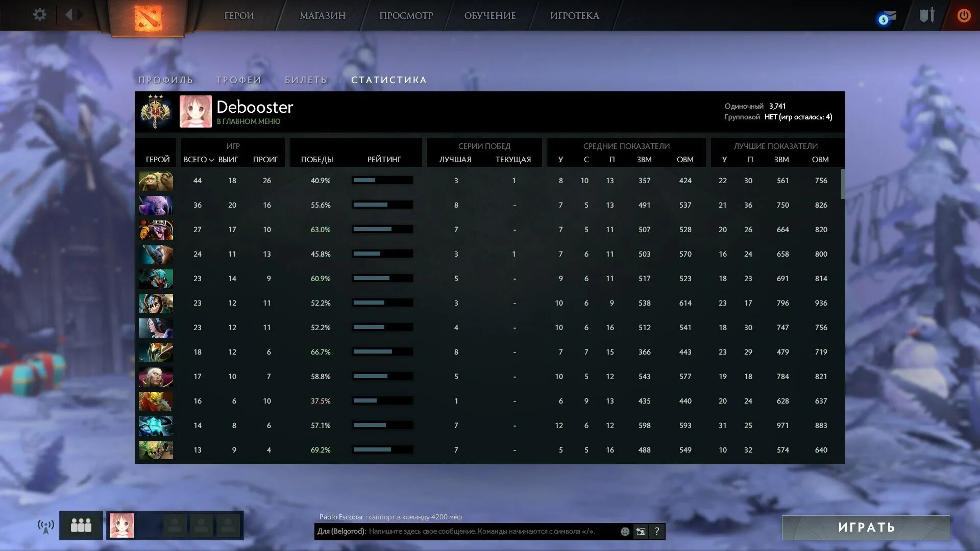This screenshot has width=980, height=551.
Task: Open the chat help question mark
Action: click(x=657, y=531)
